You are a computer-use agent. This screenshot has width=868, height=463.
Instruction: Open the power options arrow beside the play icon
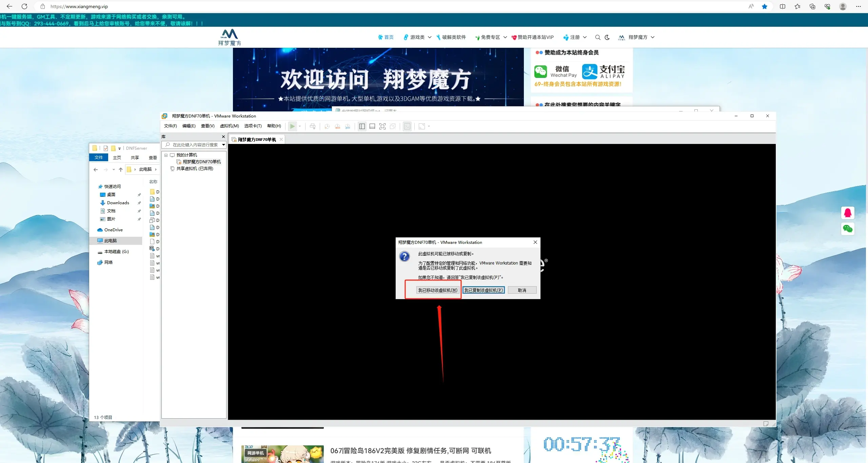(x=300, y=126)
